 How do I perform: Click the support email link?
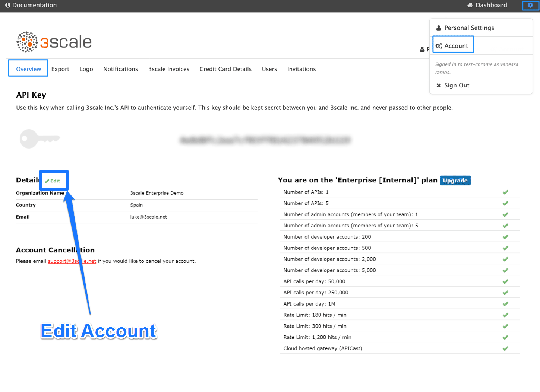[x=72, y=261]
